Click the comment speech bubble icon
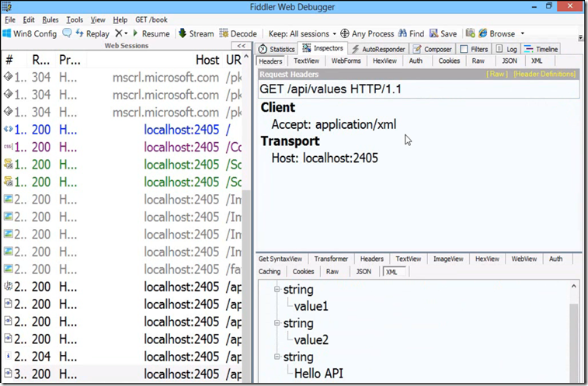 [x=67, y=33]
